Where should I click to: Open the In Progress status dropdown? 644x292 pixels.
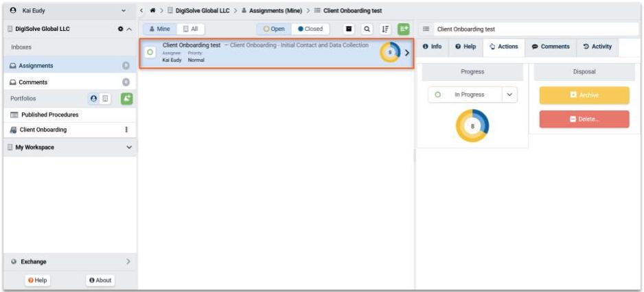(509, 95)
